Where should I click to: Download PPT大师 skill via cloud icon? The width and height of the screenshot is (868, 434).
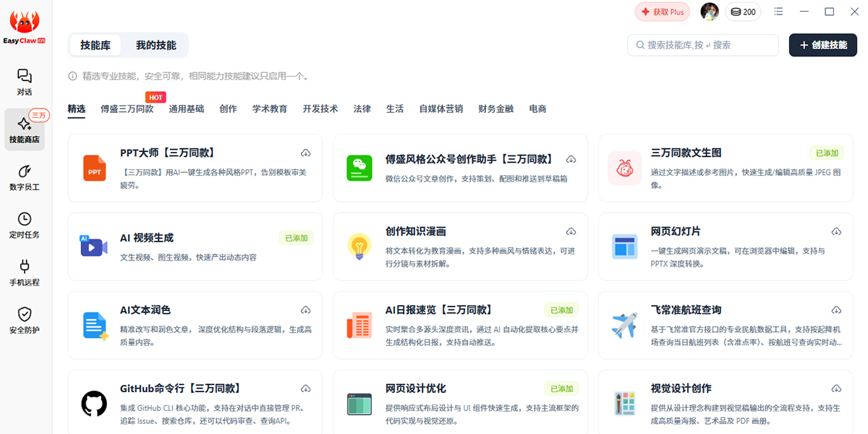(306, 153)
